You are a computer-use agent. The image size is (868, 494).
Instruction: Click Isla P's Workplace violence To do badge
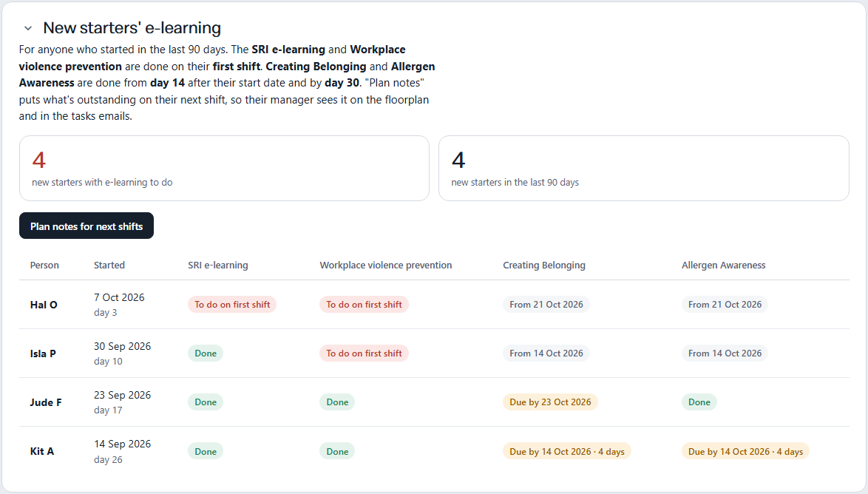point(364,353)
